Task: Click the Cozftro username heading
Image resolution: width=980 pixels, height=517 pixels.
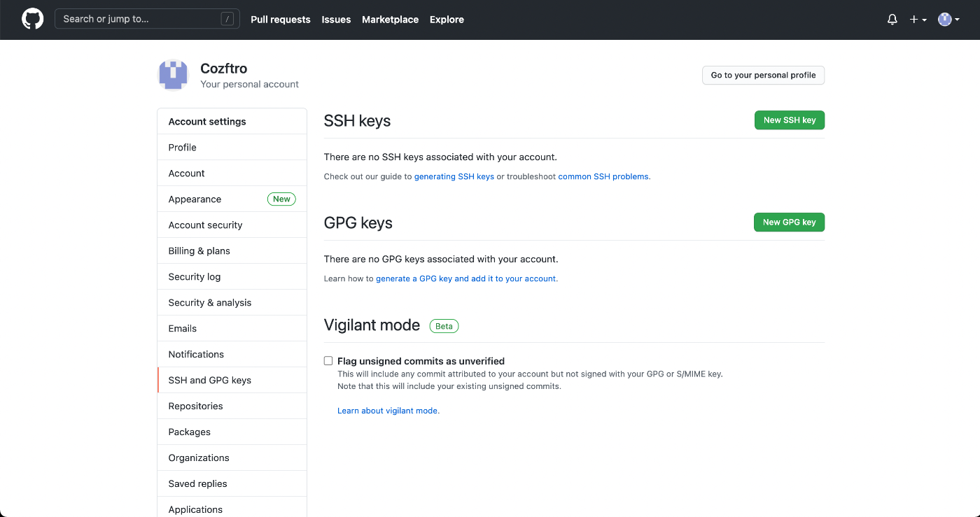Action: coord(223,69)
